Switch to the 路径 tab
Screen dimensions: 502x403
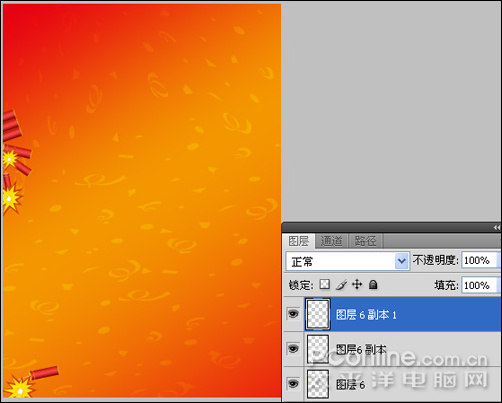[x=365, y=241]
